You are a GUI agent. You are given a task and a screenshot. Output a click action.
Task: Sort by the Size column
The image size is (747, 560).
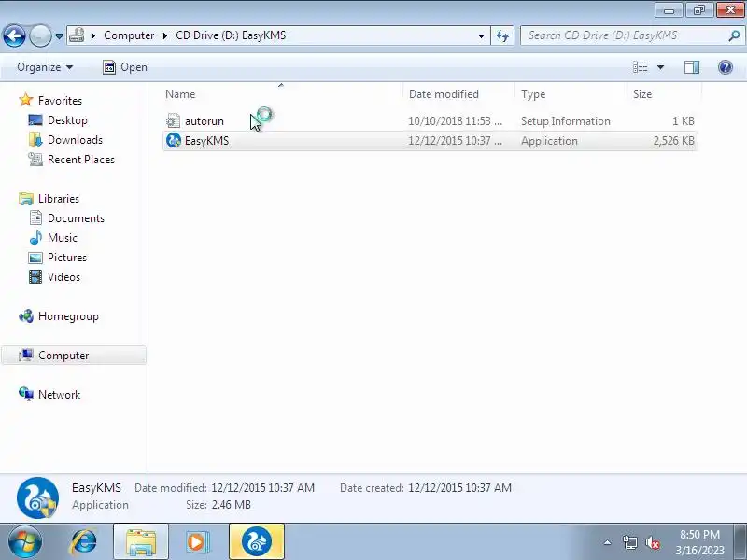pyautogui.click(x=642, y=94)
